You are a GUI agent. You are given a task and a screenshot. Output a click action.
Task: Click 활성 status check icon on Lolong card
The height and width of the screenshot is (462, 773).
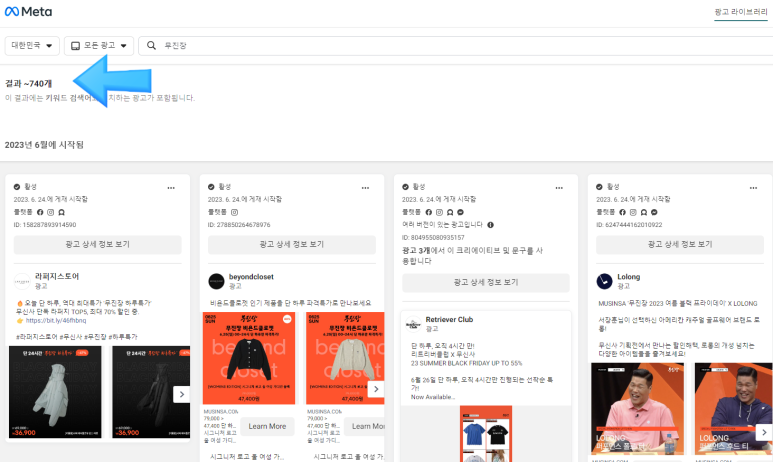[599, 187]
